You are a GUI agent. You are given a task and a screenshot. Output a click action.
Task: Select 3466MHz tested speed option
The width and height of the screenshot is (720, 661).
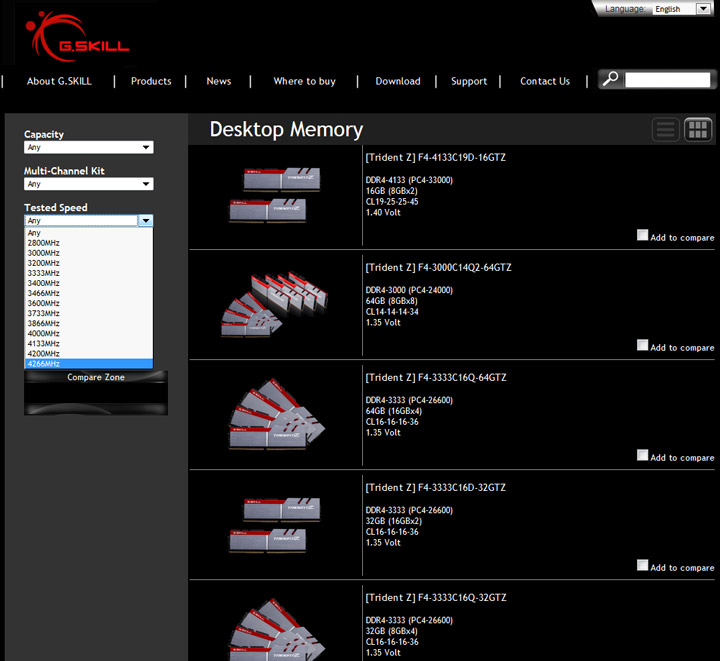(89, 293)
